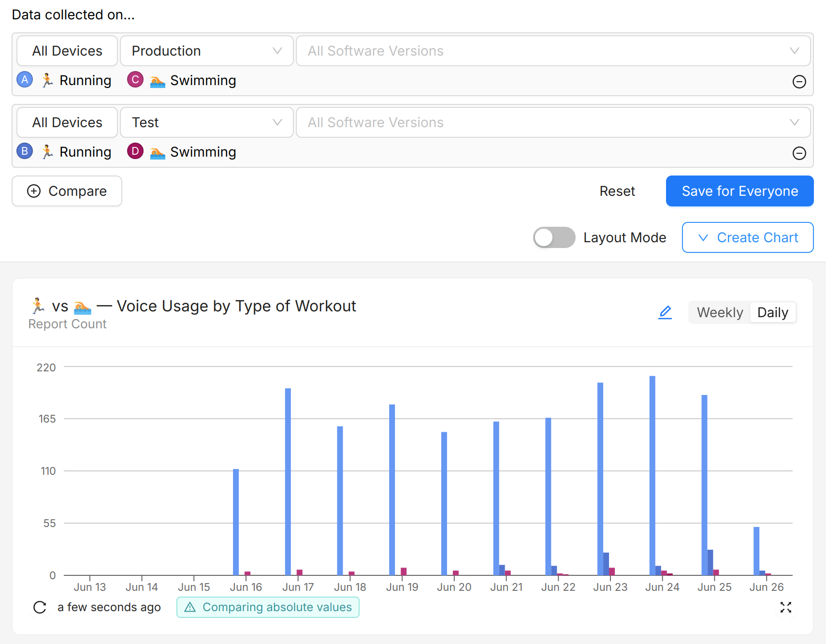Toggle Layout Mode
The width and height of the screenshot is (826, 644).
[x=554, y=237]
